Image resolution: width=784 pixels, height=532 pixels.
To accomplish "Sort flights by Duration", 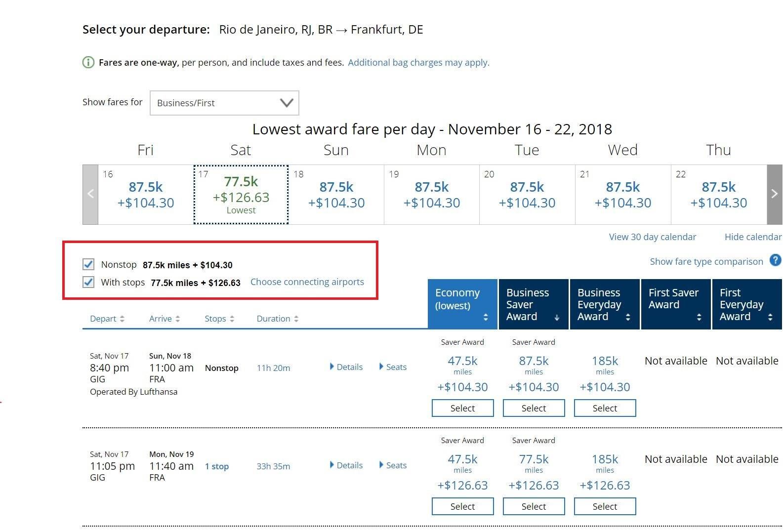I will click(x=277, y=319).
